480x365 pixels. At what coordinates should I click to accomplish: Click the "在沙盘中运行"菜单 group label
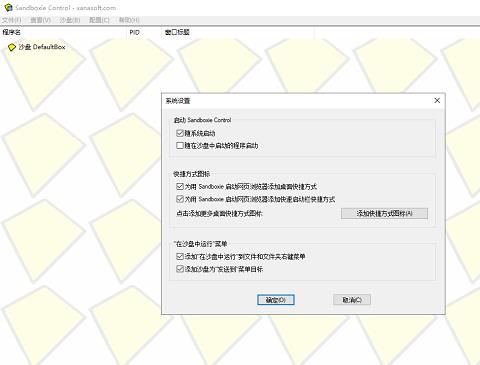coord(201,244)
